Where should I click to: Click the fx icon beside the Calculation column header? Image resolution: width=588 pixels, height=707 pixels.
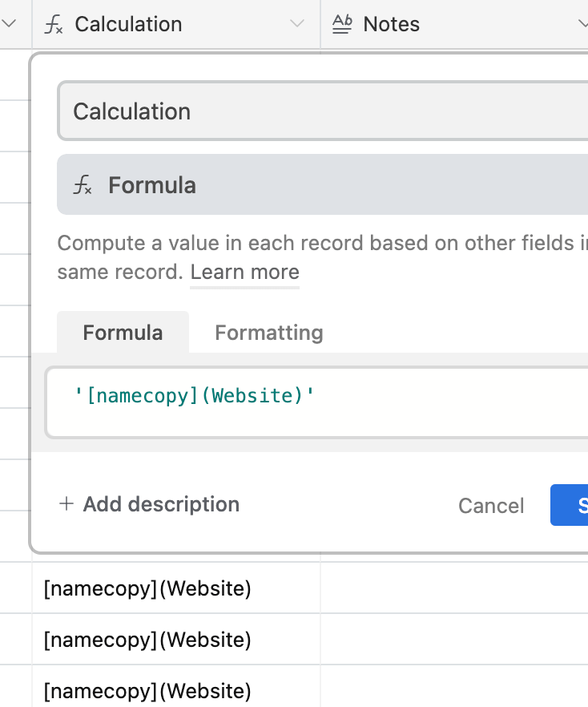tap(54, 24)
